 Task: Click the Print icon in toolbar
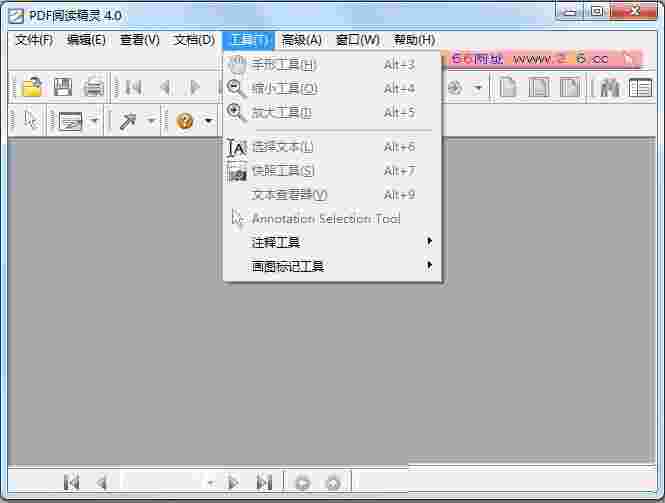(x=94, y=87)
